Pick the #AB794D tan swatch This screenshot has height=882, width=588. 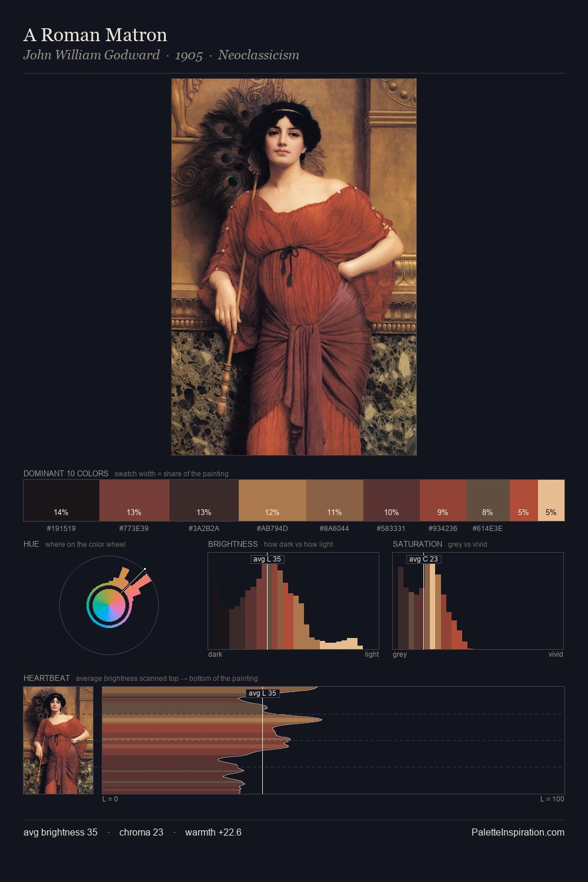point(272,500)
